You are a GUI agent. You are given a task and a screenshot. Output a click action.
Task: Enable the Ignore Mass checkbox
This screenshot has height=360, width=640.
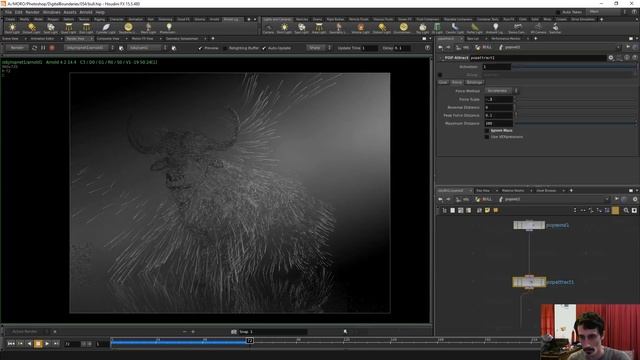[x=487, y=131]
